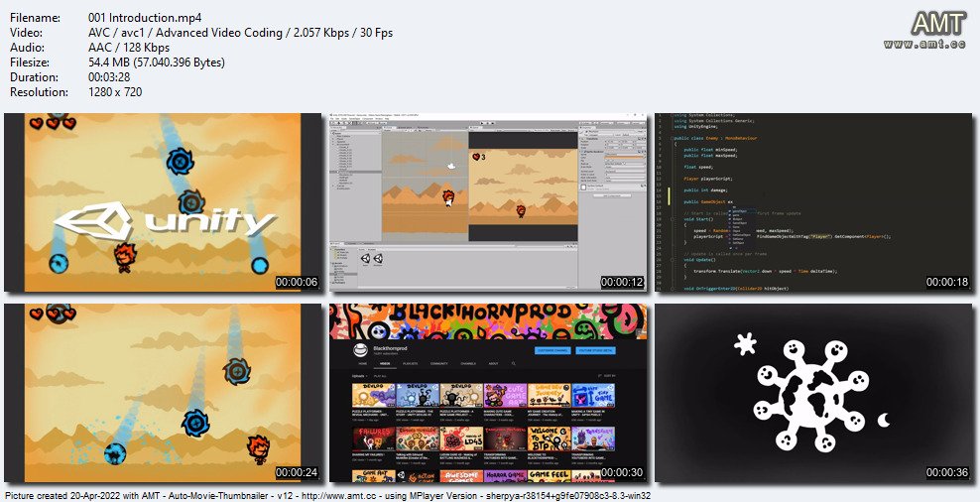Viewport: 980px width, 502px height.
Task: Click code line 'Player playerScript;'
Action: 708,179
